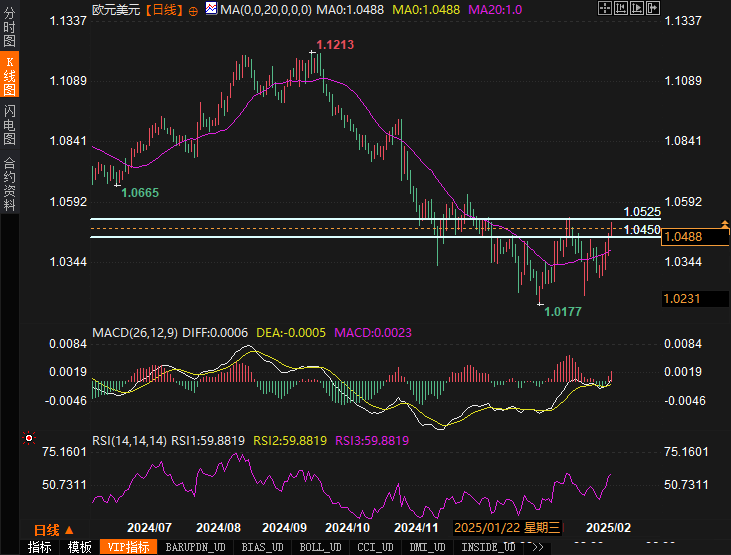Viewport: 731px width, 555px height.
Task: Click the >> arrows after INSIDE_UD tab
Action: coord(538,547)
